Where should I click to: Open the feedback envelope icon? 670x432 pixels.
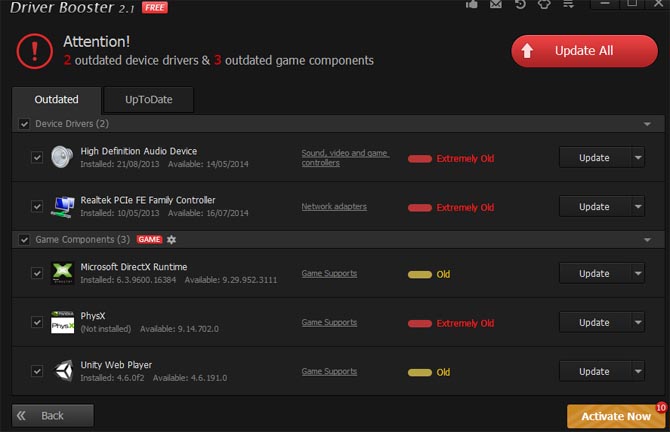(496, 4)
